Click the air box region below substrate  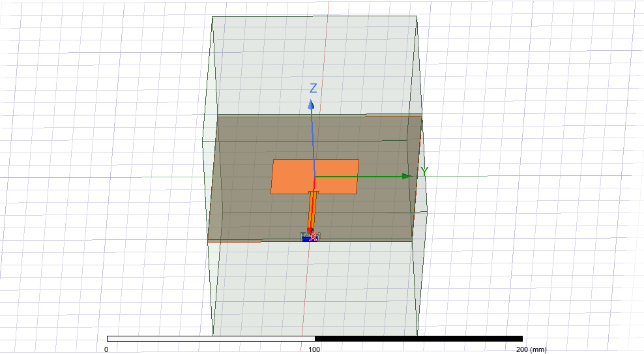pyautogui.click(x=313, y=287)
